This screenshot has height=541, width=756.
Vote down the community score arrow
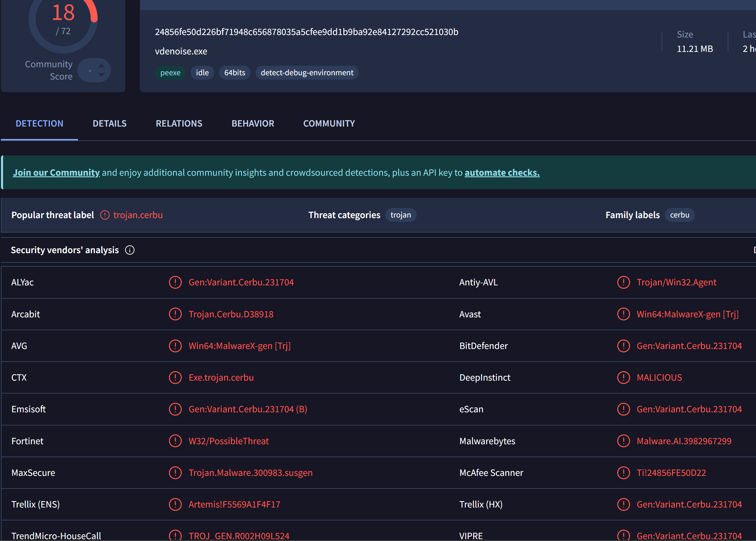click(101, 75)
